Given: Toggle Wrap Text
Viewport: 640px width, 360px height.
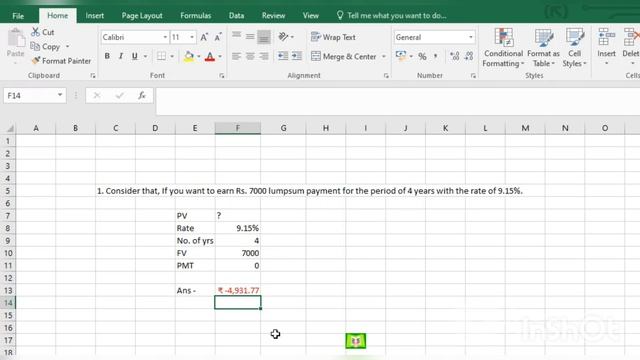Looking at the screenshot, I should tap(333, 37).
